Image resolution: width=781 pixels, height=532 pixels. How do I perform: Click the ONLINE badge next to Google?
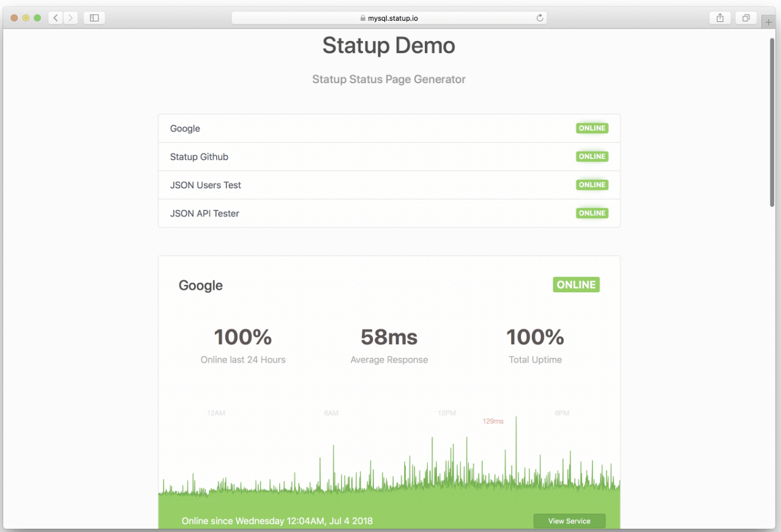tap(591, 128)
